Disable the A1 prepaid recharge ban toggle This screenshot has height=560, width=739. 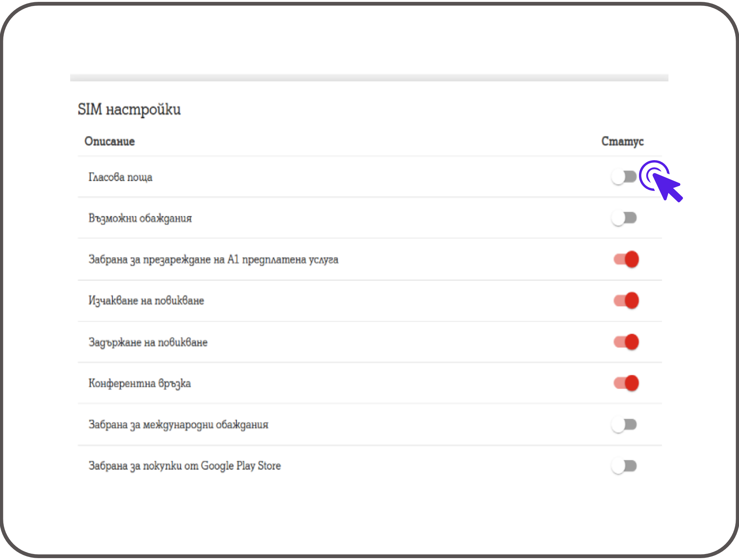[x=626, y=259]
